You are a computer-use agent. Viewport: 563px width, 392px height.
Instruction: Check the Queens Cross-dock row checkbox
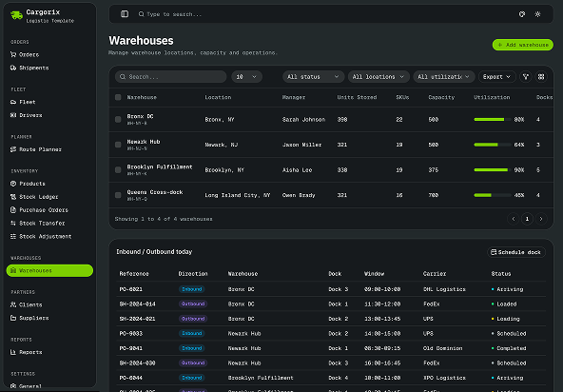coord(118,195)
